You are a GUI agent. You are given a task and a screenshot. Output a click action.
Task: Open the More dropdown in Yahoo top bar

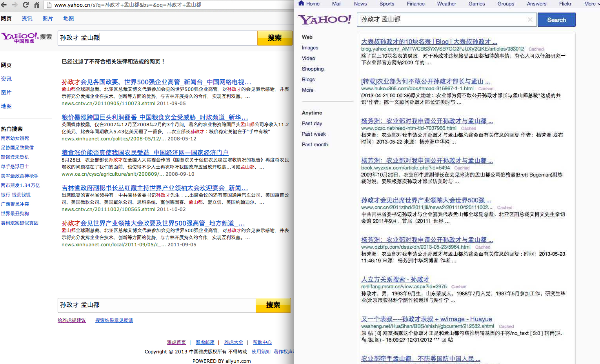592,4
